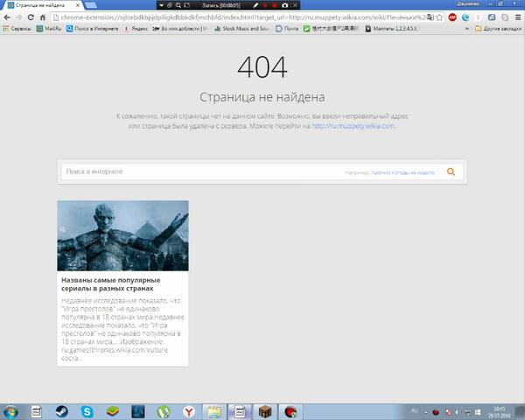Viewport: 525px width, 420px height.
Task: Click the blue music-note extension icon
Action: [492, 17]
